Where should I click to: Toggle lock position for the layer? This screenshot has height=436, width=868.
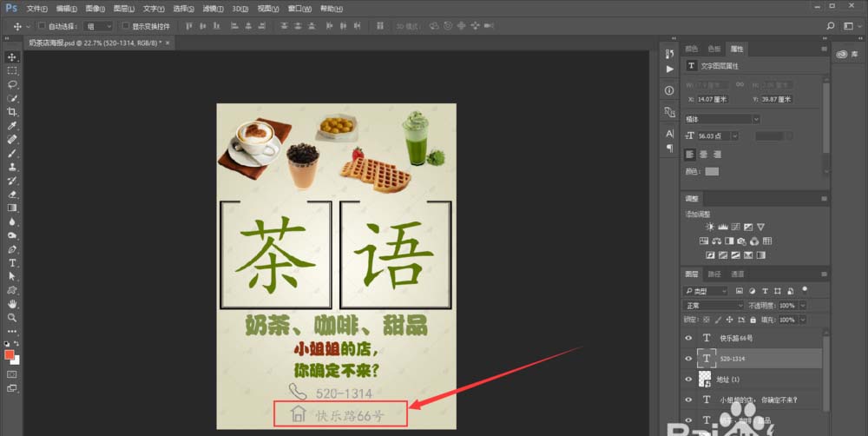click(x=730, y=320)
